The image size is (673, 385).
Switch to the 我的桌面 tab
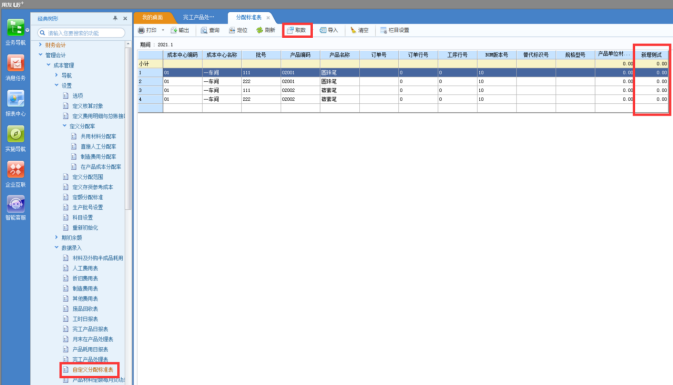[153, 18]
